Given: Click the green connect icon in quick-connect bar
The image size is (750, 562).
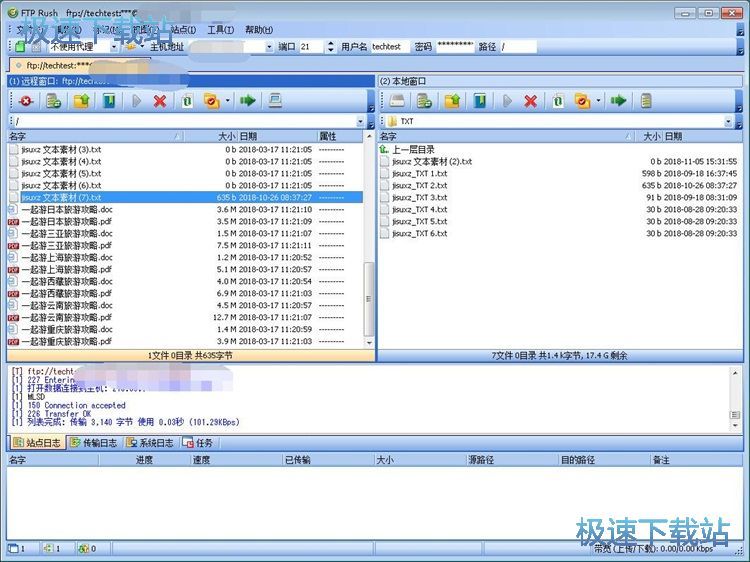Looking at the screenshot, I should [x=20, y=47].
